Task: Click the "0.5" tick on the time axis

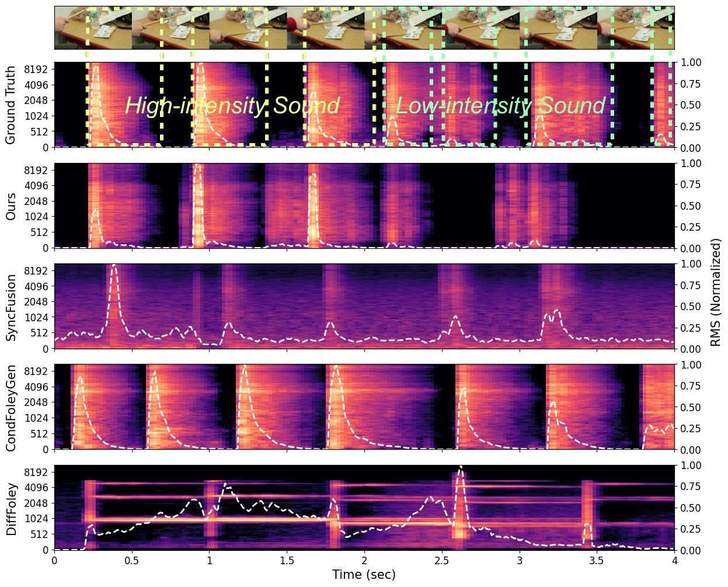Action: [x=132, y=560]
